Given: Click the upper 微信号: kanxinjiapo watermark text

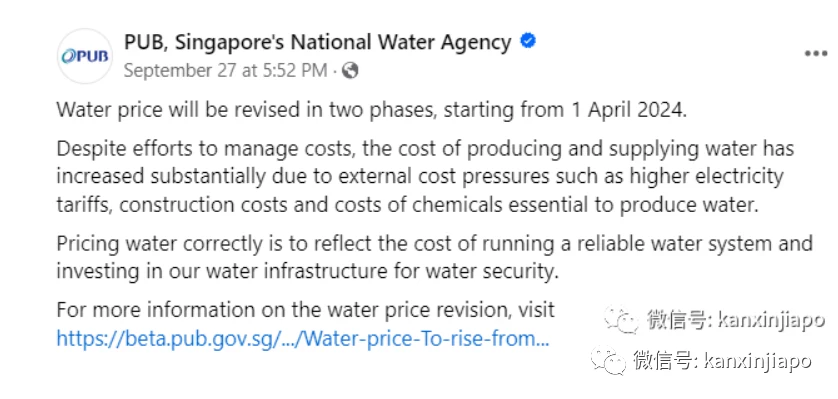Looking at the screenshot, I should pyautogui.click(x=735, y=320).
